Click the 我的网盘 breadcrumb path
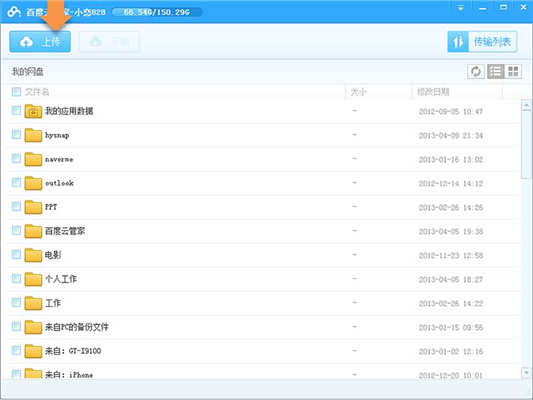This screenshot has width=533, height=400. (x=28, y=72)
